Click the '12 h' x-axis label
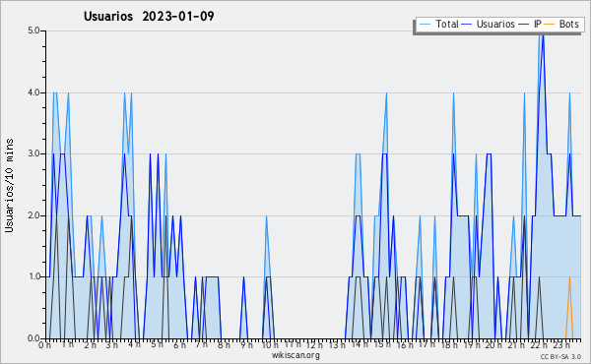Image resolution: width=591 pixels, height=364 pixels. [314, 345]
